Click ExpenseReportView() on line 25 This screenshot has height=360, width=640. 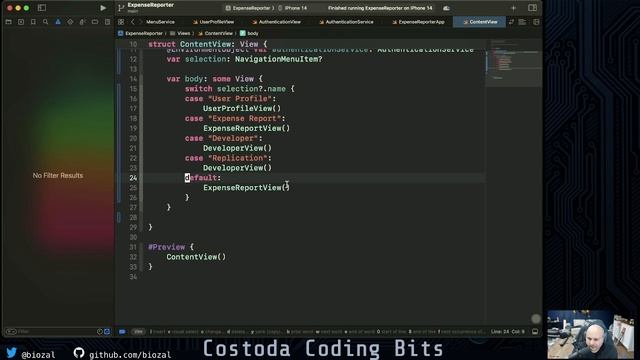[246, 188]
